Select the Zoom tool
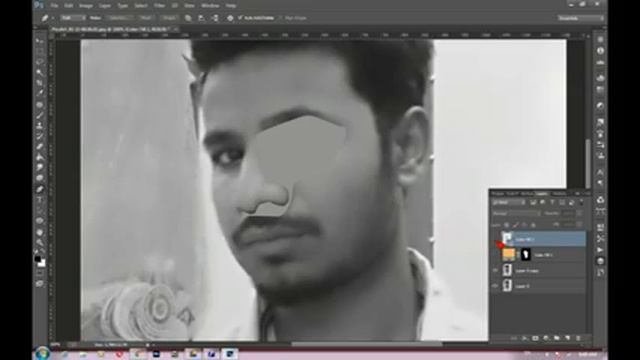Viewport: 640px width, 360px height. 40,242
